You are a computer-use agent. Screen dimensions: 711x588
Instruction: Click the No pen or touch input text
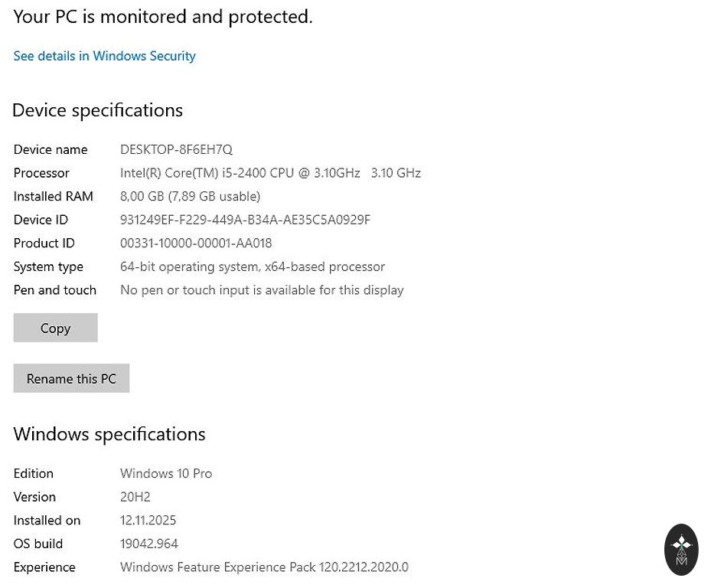pyautogui.click(x=262, y=290)
